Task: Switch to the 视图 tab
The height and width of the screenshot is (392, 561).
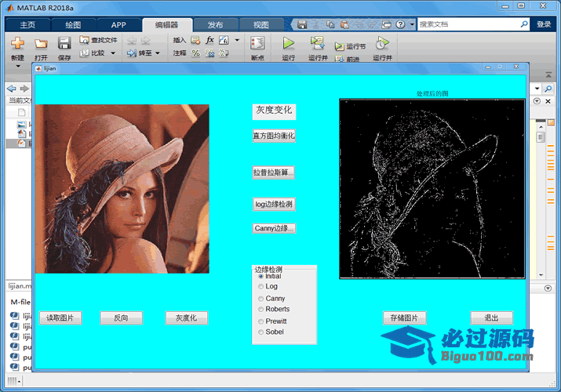Action: [260, 24]
